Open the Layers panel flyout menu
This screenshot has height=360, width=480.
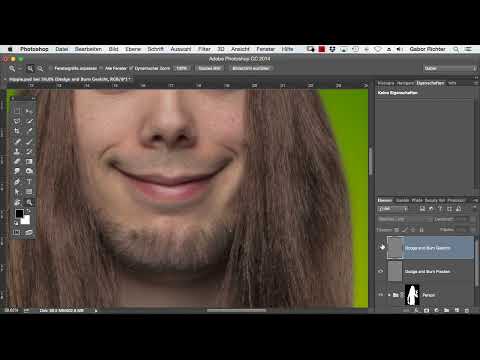coord(475,200)
